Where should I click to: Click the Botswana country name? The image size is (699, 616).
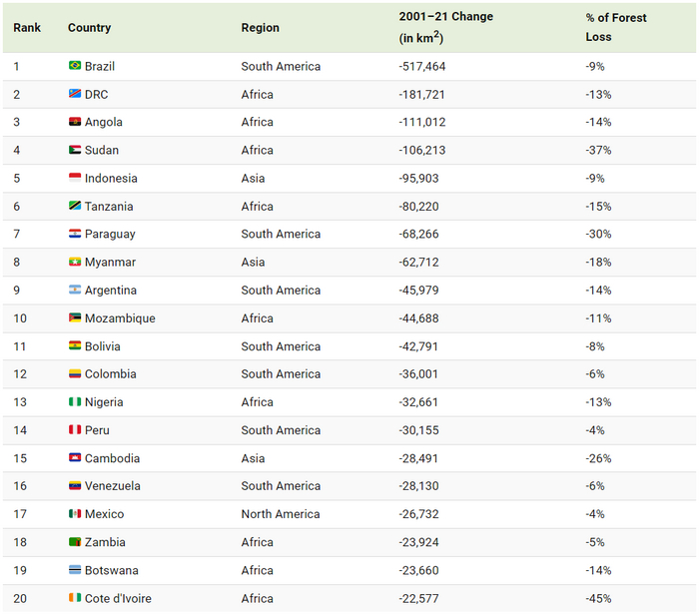[112, 570]
